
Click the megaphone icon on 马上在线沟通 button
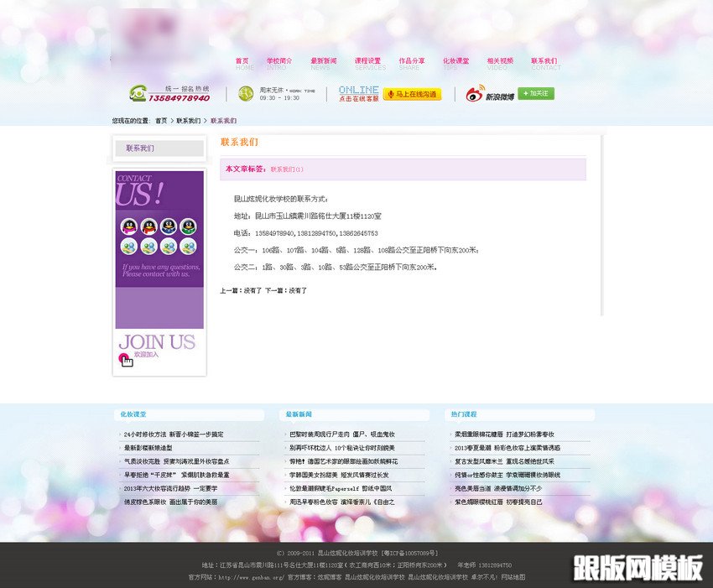pos(391,93)
